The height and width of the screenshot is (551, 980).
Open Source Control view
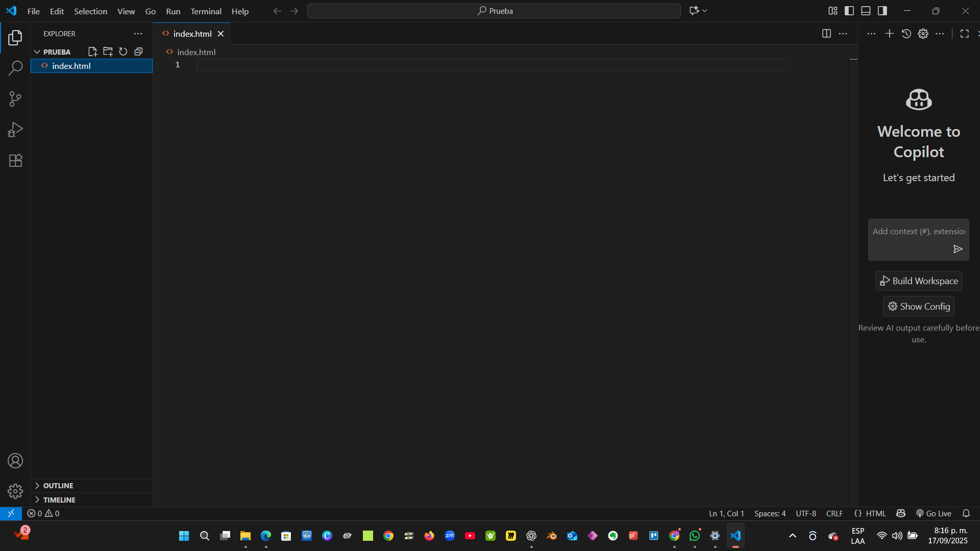coord(15,99)
